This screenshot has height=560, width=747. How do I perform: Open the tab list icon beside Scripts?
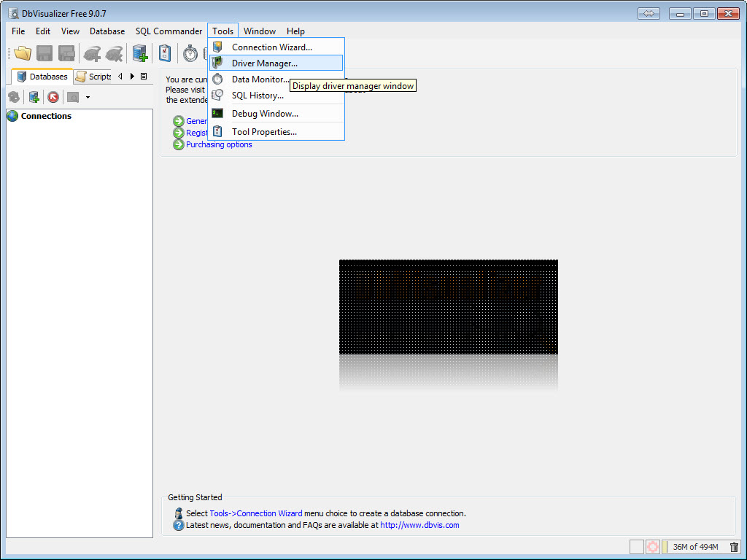click(x=144, y=76)
